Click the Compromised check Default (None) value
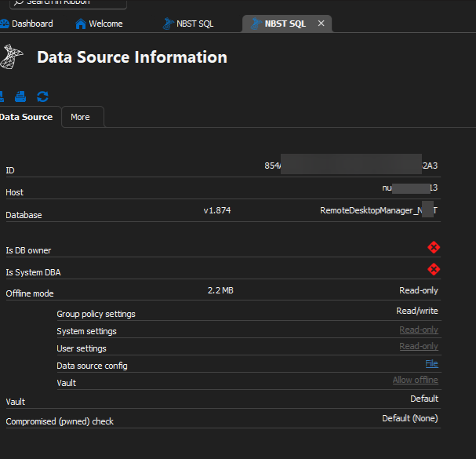 [410, 418]
